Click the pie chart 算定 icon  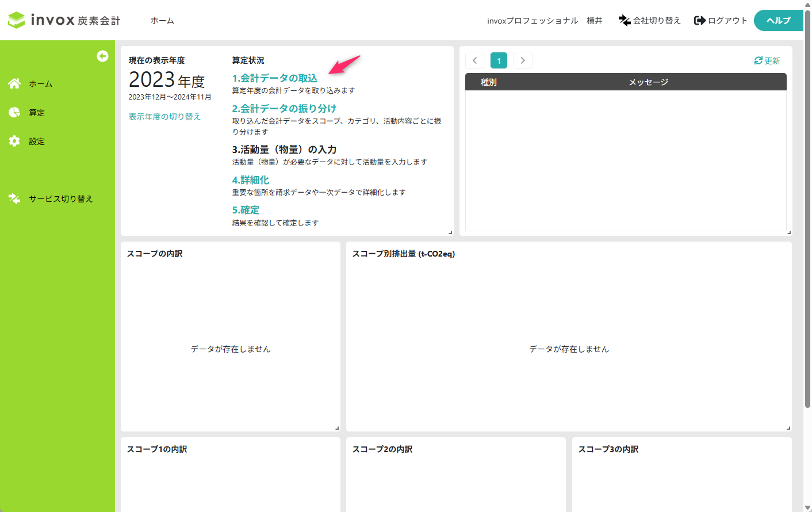click(14, 112)
